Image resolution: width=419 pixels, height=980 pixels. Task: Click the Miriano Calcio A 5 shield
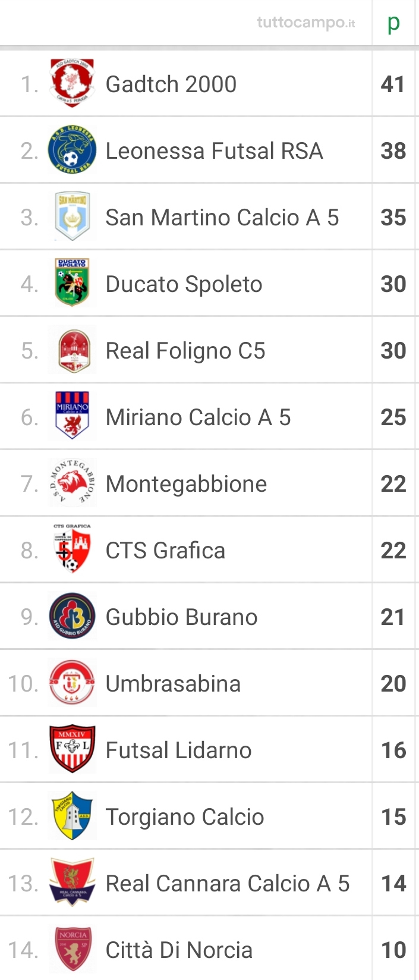(72, 416)
